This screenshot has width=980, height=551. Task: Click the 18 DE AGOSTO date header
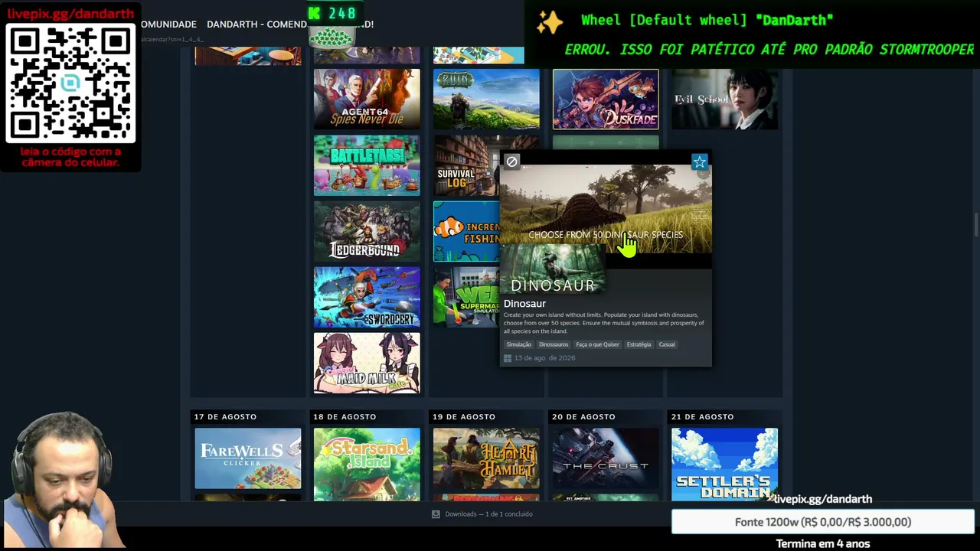[345, 417]
